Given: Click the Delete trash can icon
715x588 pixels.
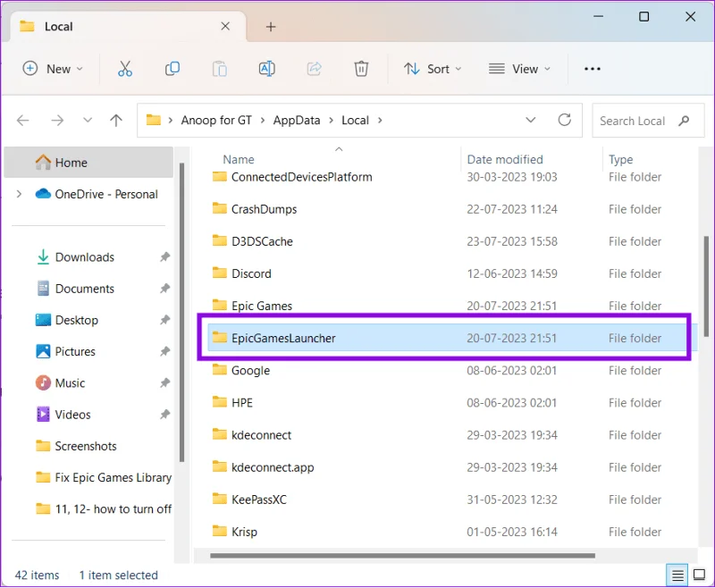Looking at the screenshot, I should pyautogui.click(x=361, y=69).
